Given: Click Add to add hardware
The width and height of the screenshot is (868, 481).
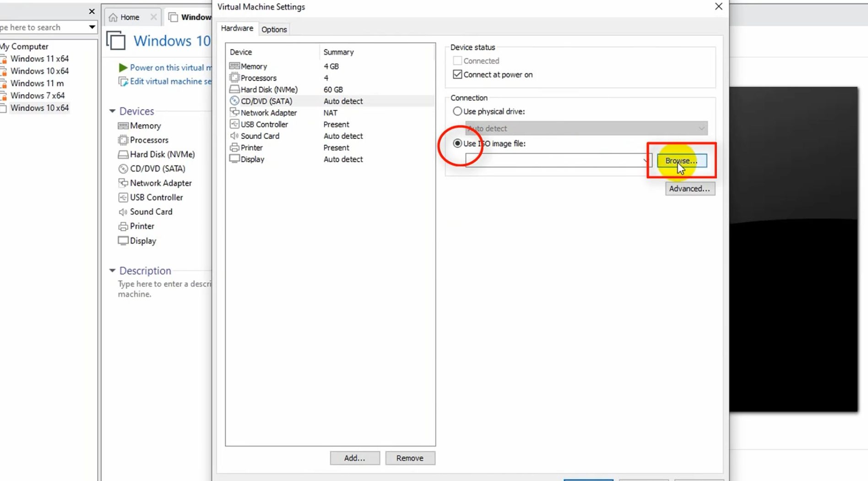Looking at the screenshot, I should click(355, 458).
